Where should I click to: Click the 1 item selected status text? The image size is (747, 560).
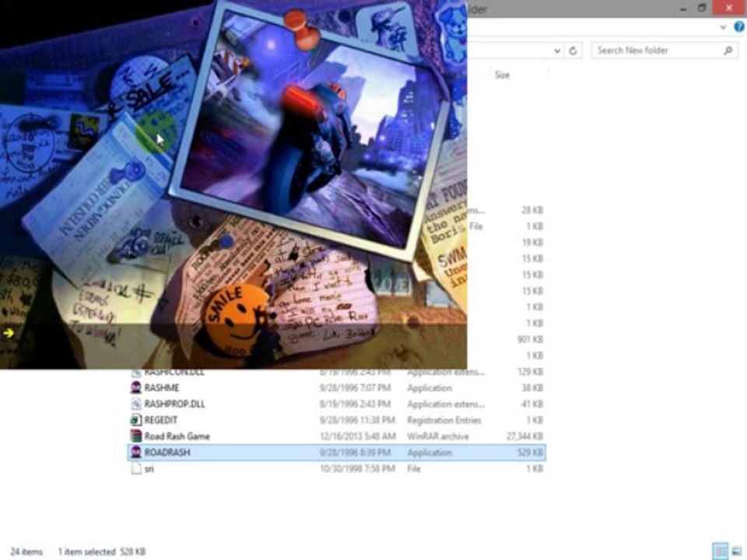[86, 552]
